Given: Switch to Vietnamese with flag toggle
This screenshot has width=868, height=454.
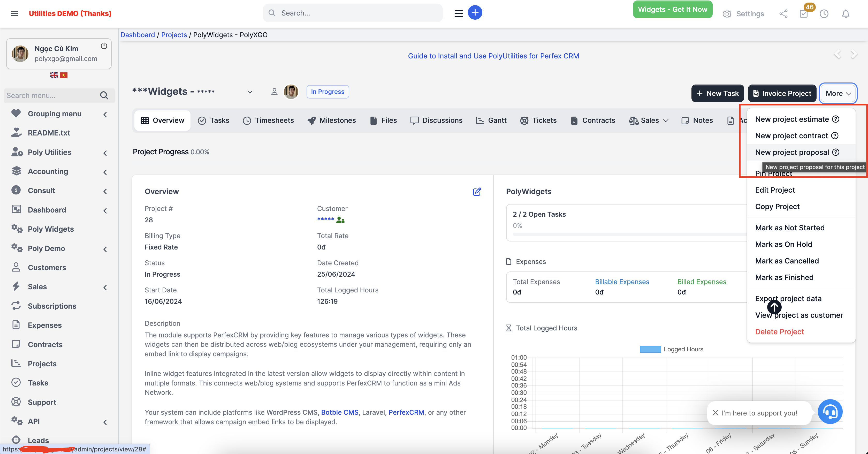Looking at the screenshot, I should coord(63,75).
